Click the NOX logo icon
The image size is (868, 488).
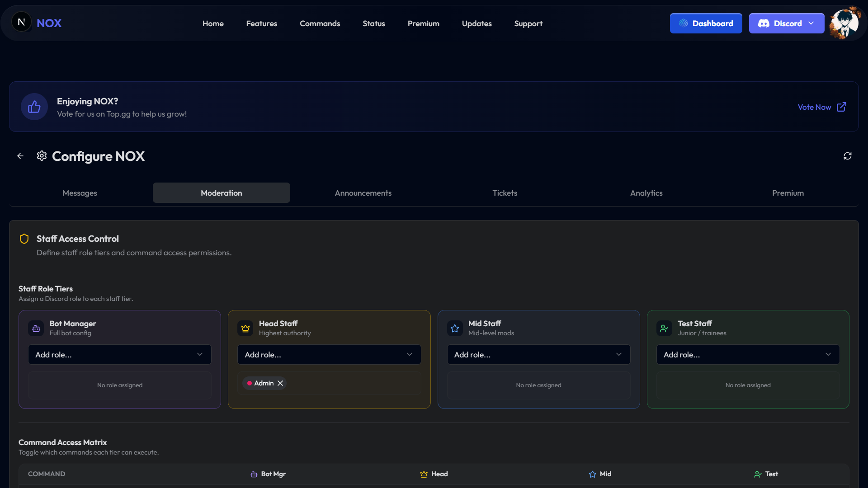[x=21, y=22]
